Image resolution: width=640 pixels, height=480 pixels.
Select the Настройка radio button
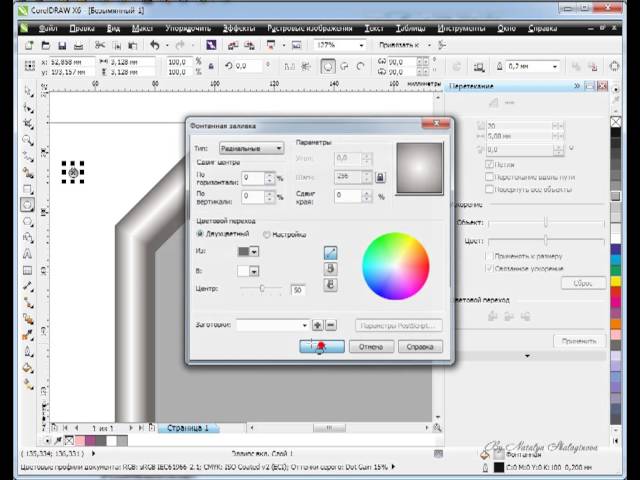(x=266, y=234)
